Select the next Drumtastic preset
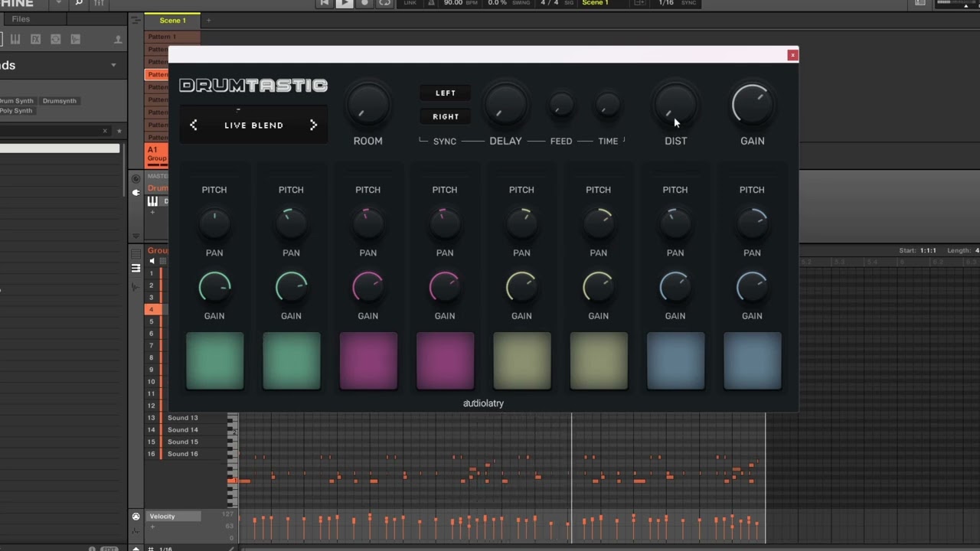 (x=313, y=125)
